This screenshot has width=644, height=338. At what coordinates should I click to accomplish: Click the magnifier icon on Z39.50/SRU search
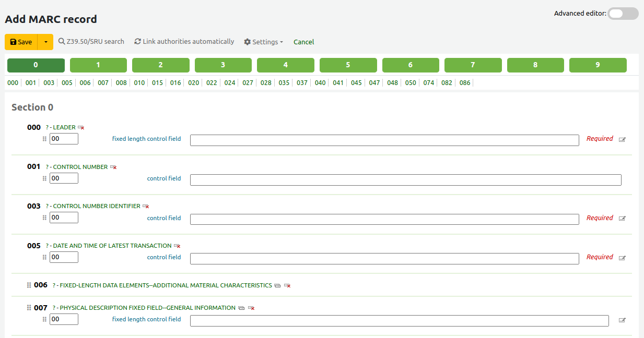(62, 42)
